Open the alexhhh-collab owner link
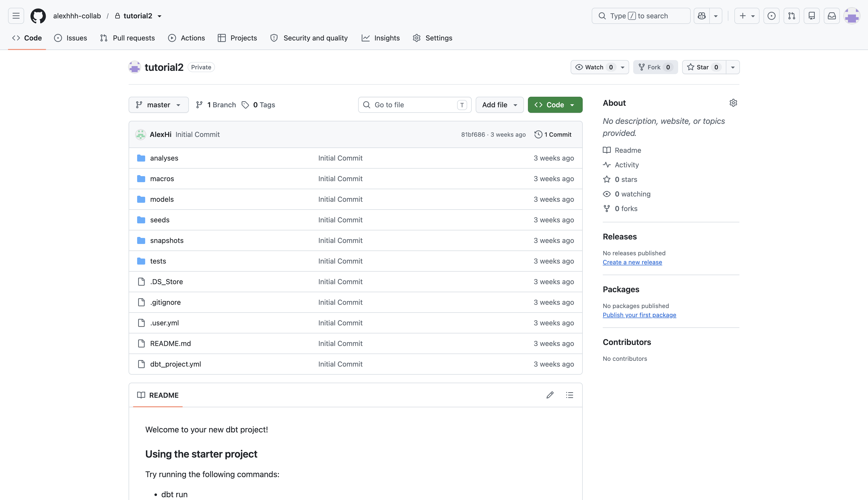The height and width of the screenshot is (500, 868). (77, 16)
